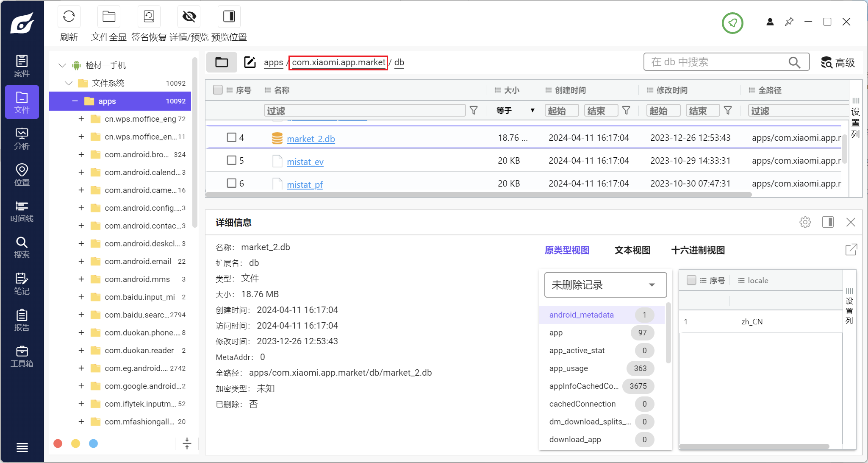
Task: Click the 名称 filter input field
Action: point(365,111)
